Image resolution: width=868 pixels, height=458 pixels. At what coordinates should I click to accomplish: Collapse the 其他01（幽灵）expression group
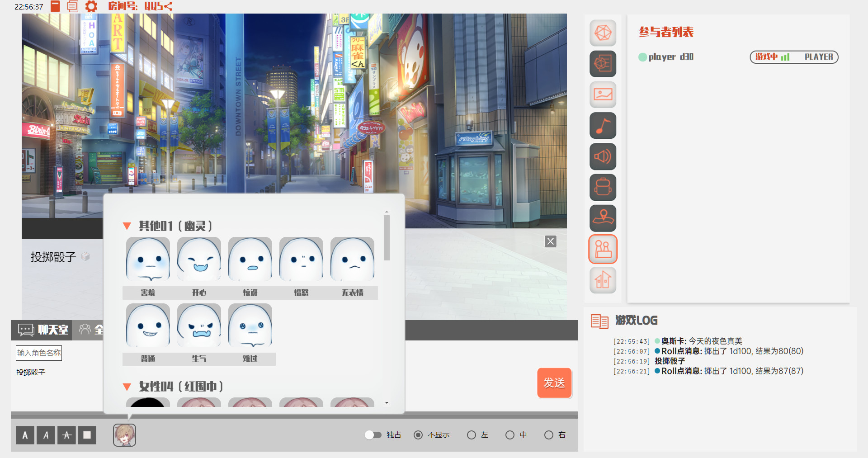(127, 226)
